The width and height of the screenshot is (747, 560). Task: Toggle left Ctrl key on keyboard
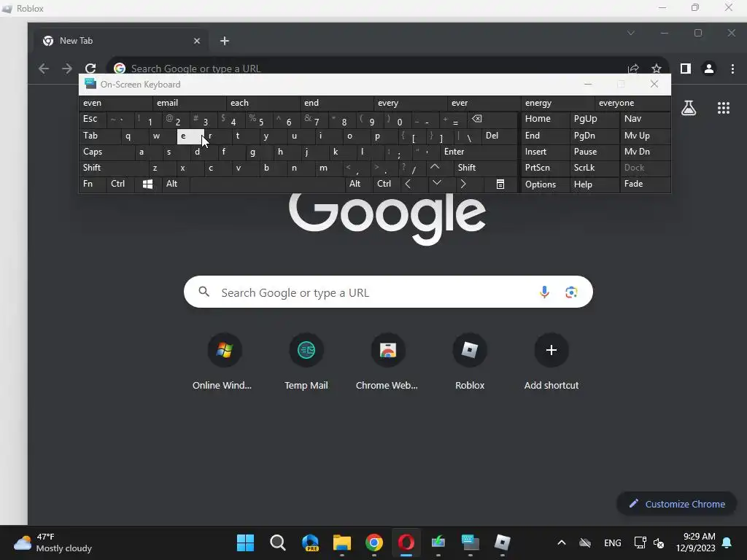120,184
